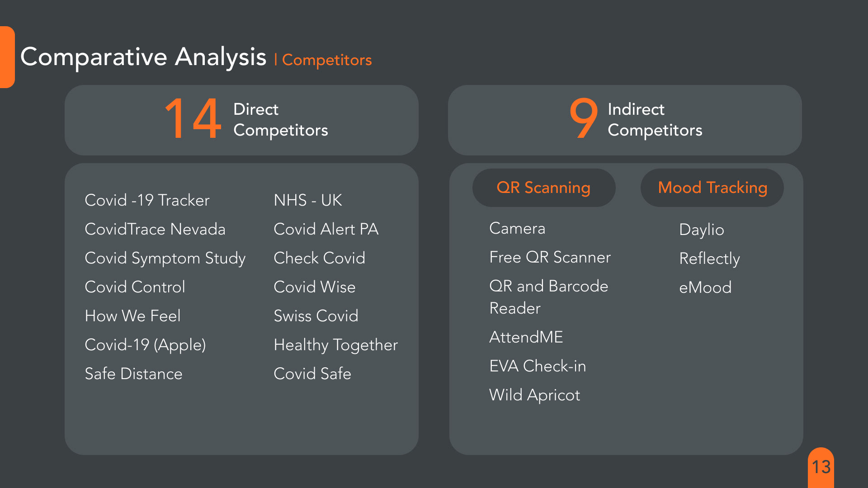Click Covid Symptom Study item
This screenshot has width=868, height=488.
(x=165, y=258)
